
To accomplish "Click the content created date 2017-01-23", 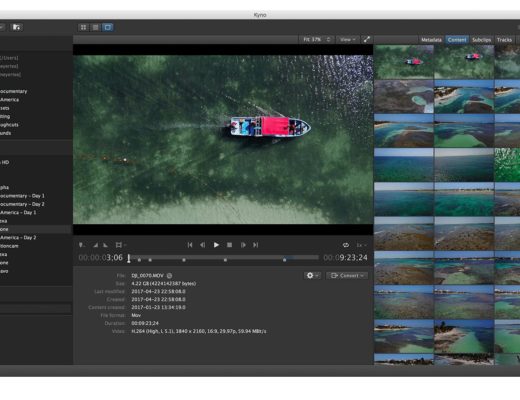I will 158,307.
